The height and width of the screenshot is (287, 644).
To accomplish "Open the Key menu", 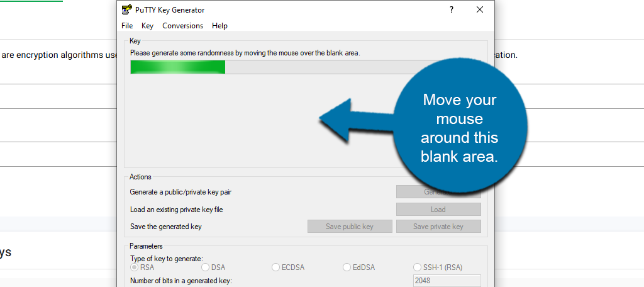I will [147, 26].
